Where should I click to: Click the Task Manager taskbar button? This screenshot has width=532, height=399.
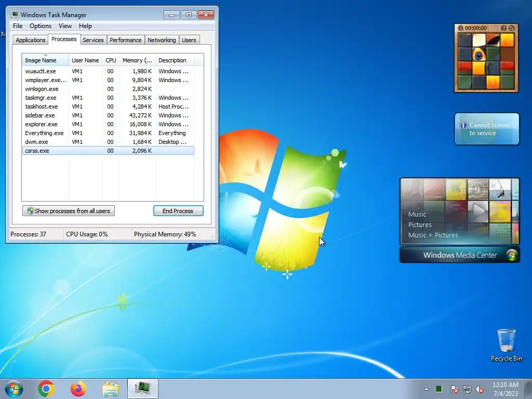[x=143, y=389]
